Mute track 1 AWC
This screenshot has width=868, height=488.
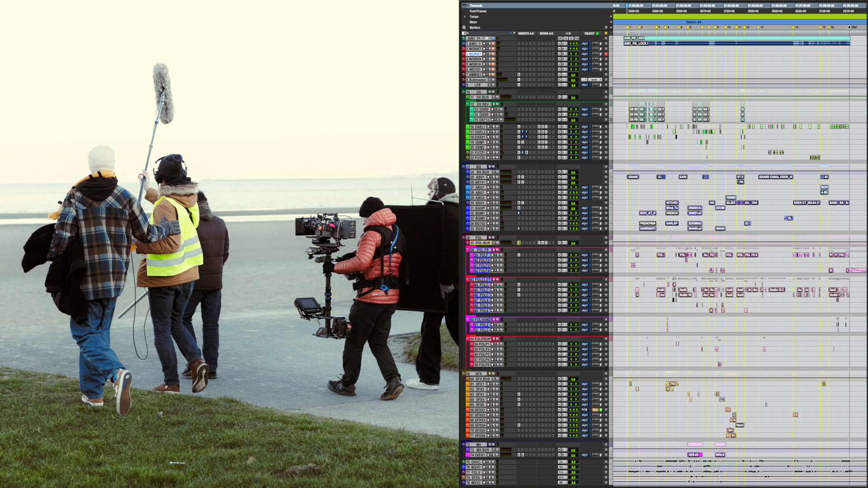[493, 43]
